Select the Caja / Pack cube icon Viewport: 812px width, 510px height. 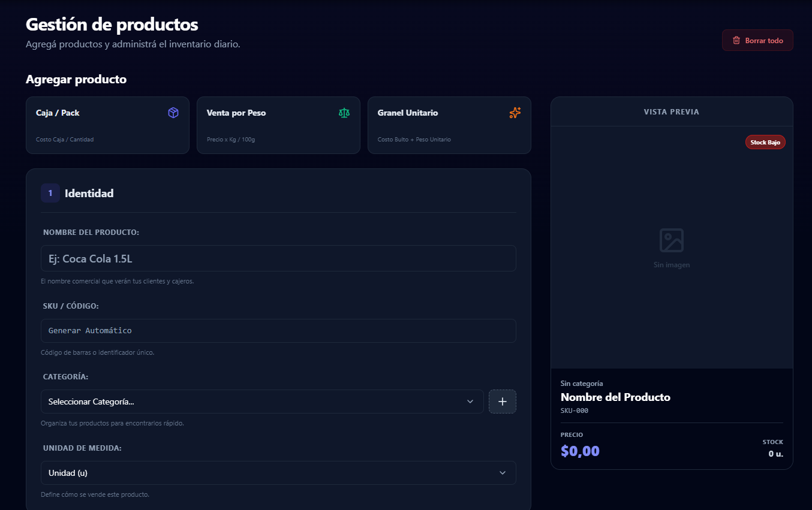(x=173, y=112)
